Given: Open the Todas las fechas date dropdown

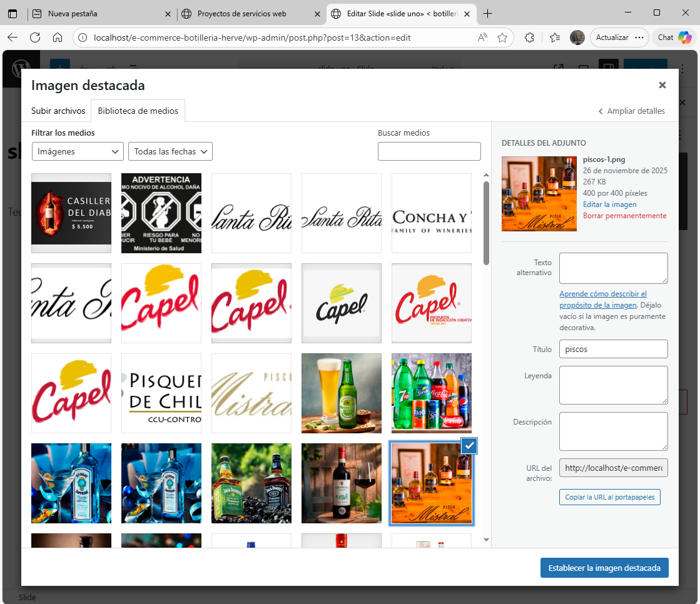Looking at the screenshot, I should [170, 151].
